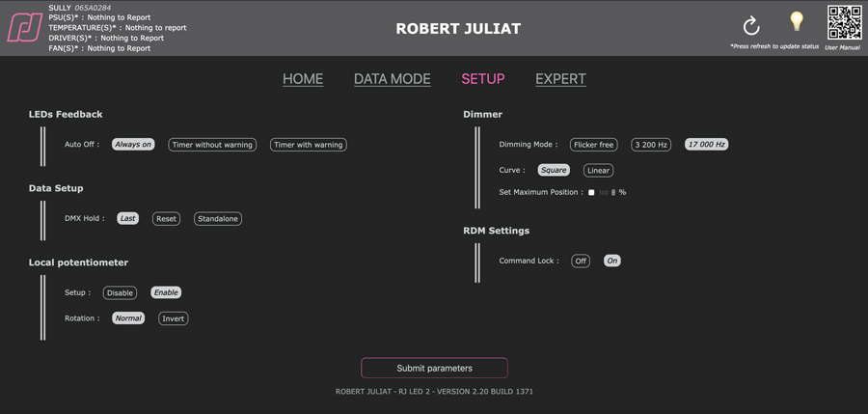Switch to the DATA MODE tab
Image resolution: width=868 pixels, height=414 pixels.
pos(392,79)
